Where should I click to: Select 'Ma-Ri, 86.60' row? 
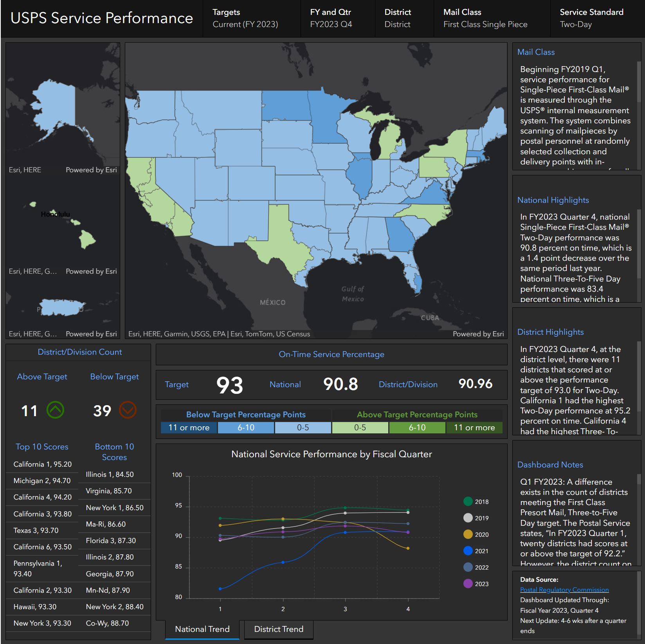114,524
